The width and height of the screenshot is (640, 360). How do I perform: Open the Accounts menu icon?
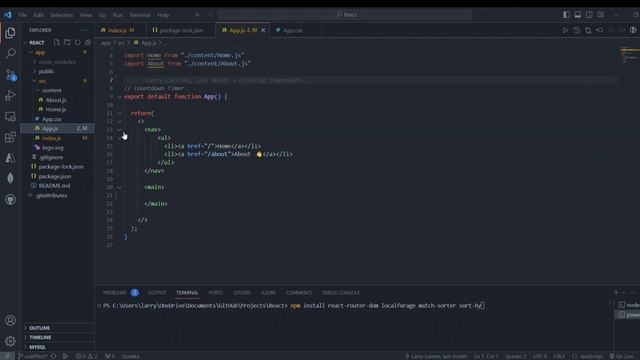tap(10, 320)
